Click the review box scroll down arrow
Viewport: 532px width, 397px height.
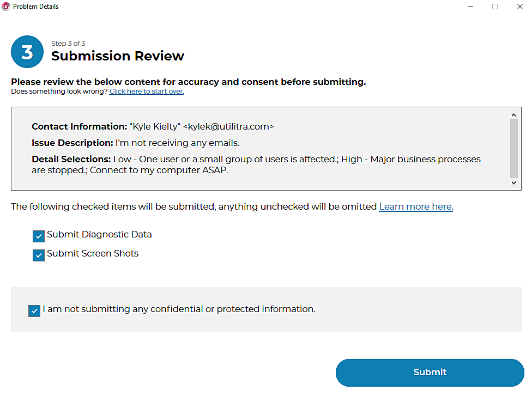513,184
